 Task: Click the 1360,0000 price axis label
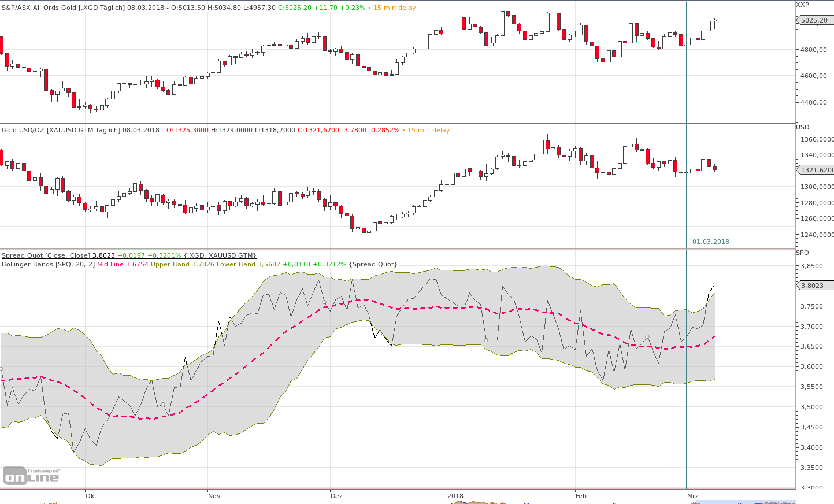point(817,139)
